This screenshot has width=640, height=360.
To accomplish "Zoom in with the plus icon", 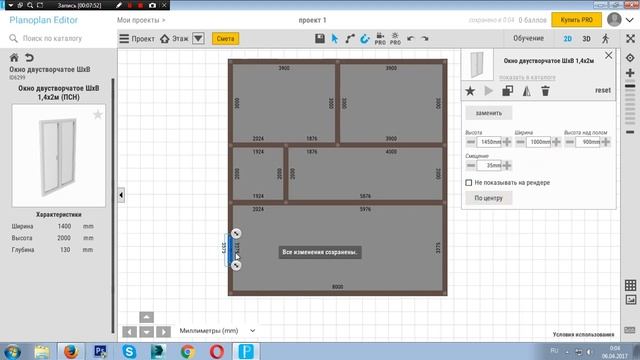I will tap(630, 73).
